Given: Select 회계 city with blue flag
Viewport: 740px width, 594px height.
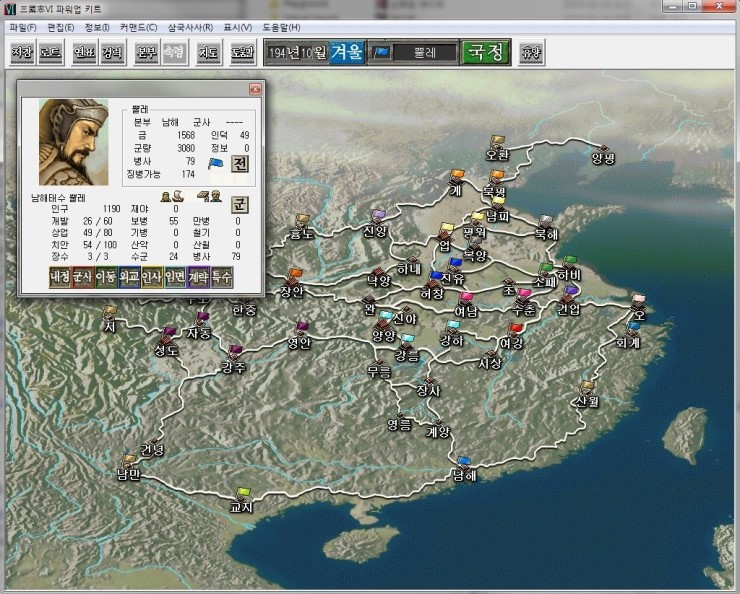Looking at the screenshot, I should [628, 336].
